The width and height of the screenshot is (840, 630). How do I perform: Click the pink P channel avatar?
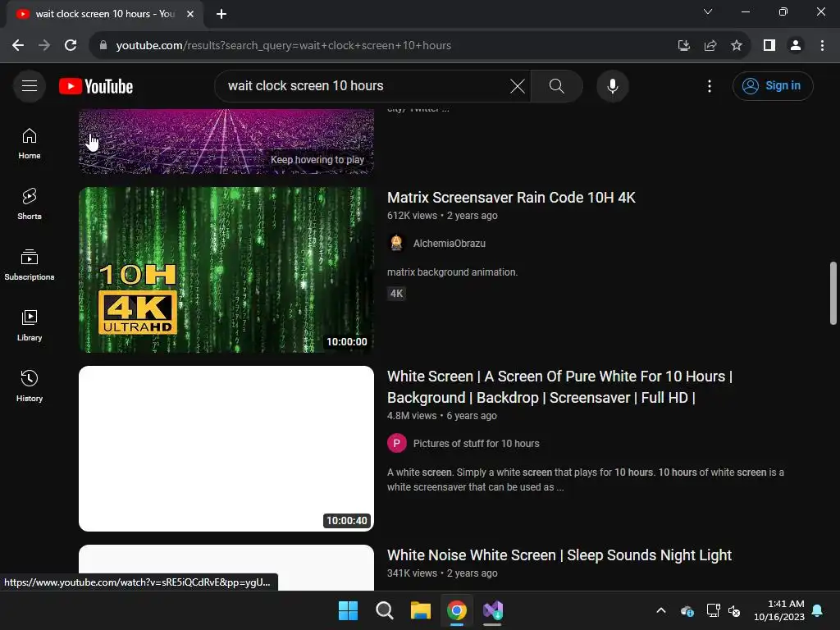click(396, 444)
